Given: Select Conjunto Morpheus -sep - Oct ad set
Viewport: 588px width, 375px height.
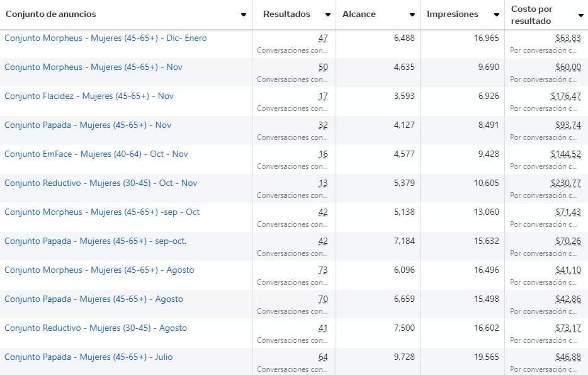Looking at the screenshot, I should click(102, 212).
